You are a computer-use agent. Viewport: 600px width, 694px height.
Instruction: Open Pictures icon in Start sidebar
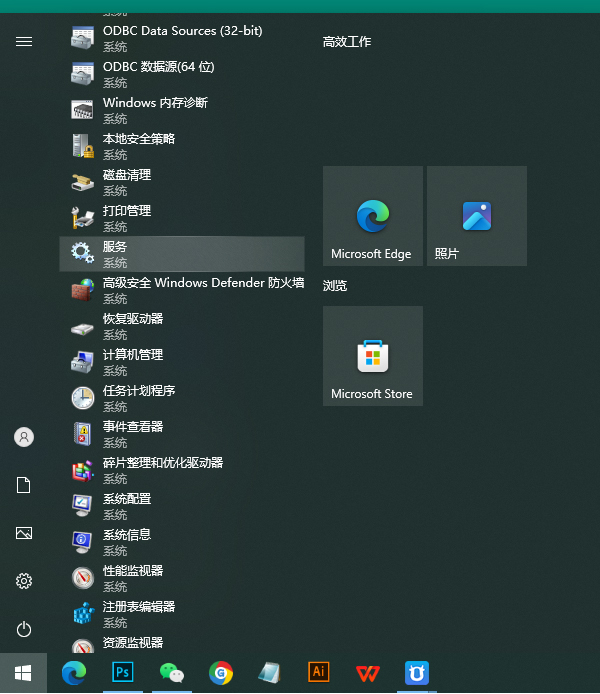24,533
